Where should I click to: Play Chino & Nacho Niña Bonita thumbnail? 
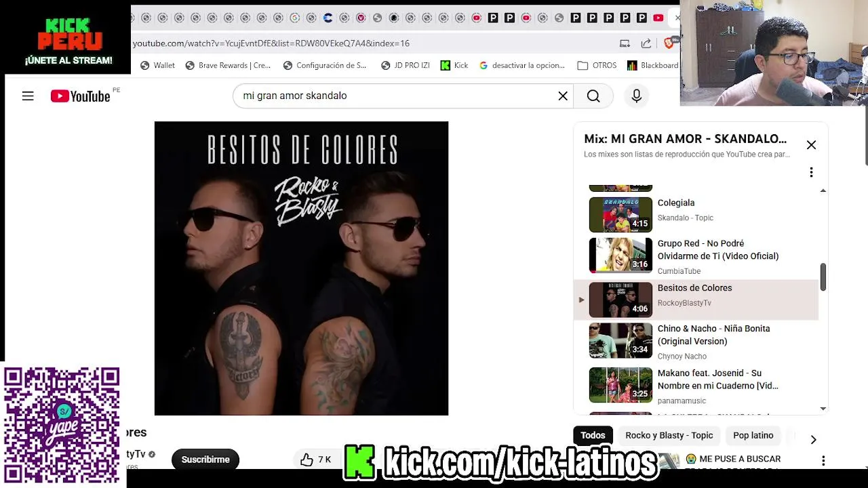620,341
